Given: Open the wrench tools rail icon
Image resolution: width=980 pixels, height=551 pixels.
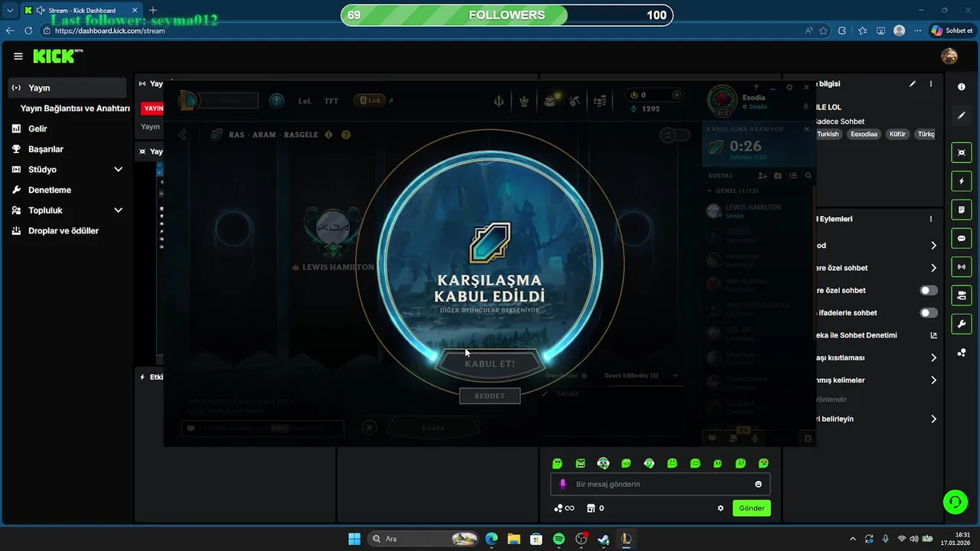Looking at the screenshot, I should click(962, 324).
